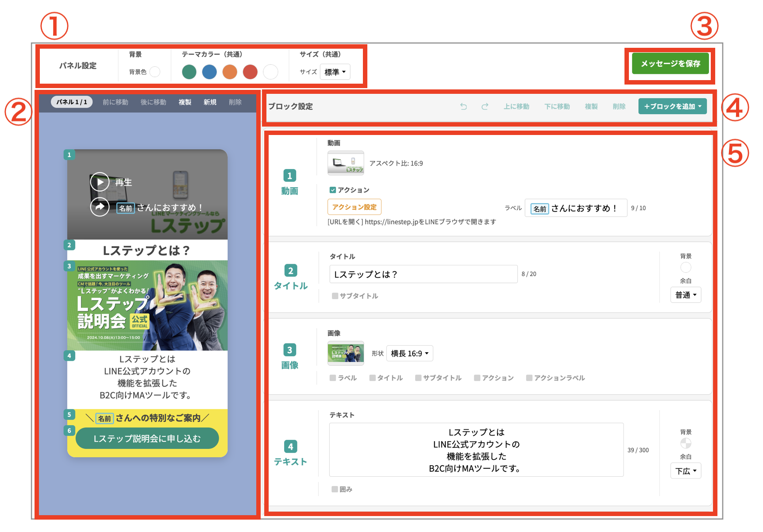The height and width of the screenshot is (532, 763).
Task: Click the undo arrow in block settings
Action: [x=463, y=107]
